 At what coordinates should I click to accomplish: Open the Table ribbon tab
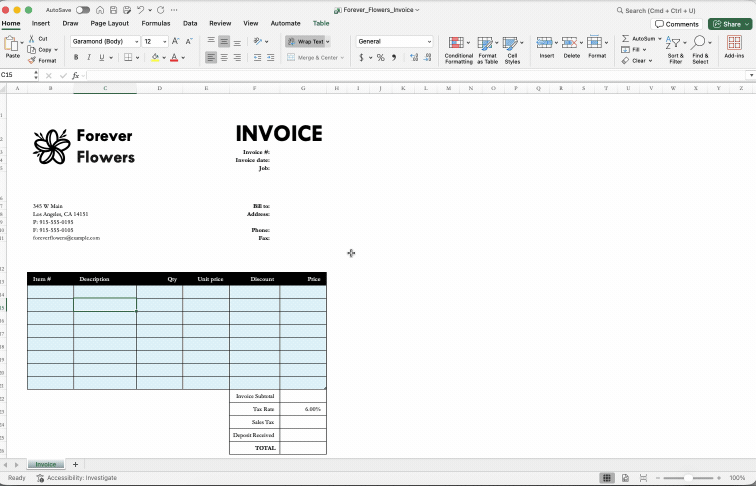click(x=321, y=23)
